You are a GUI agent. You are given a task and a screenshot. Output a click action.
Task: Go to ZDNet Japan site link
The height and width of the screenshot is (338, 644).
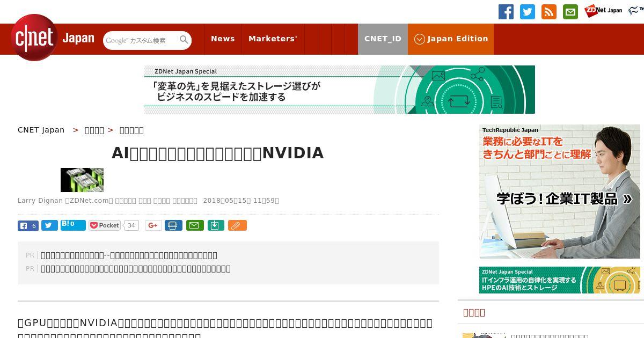coord(603,11)
